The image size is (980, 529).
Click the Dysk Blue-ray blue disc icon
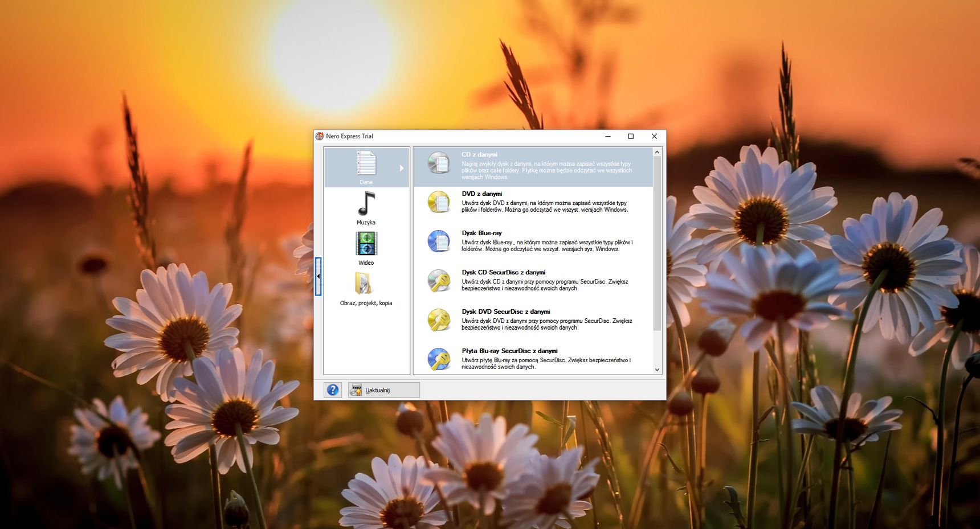tap(439, 241)
